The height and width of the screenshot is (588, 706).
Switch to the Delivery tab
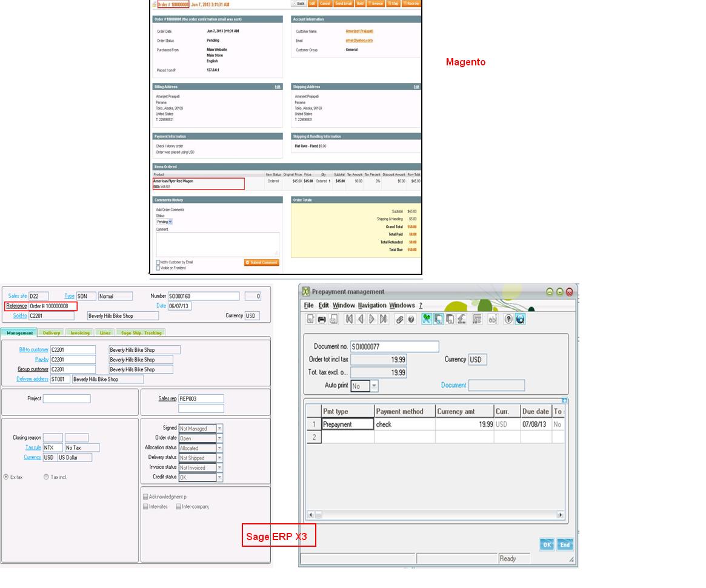(52, 333)
